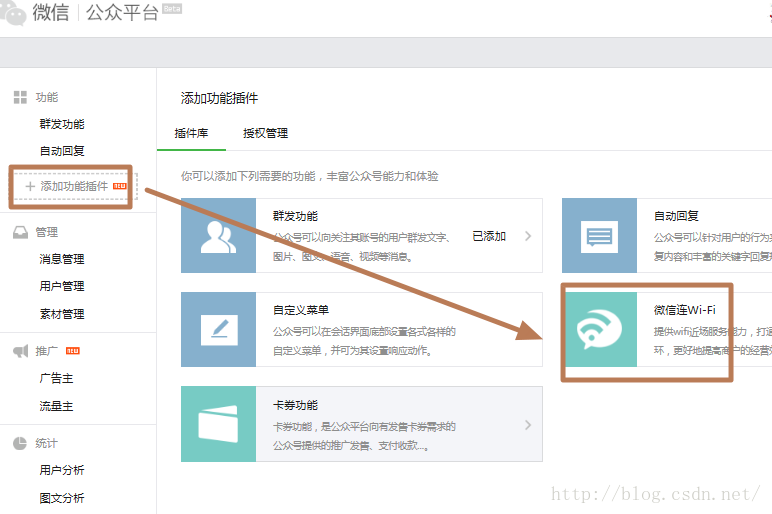Switch to the 授权管理 tab
The width and height of the screenshot is (772, 514).
265,133
